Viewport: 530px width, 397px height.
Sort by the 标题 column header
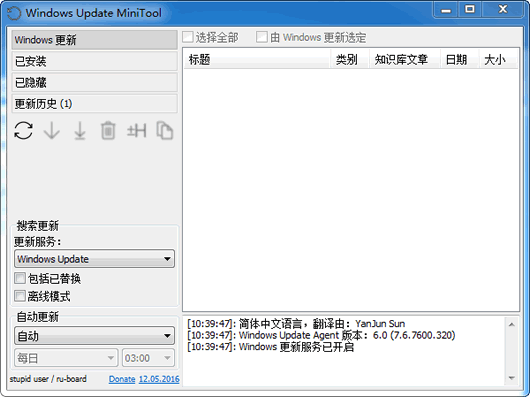coord(257,59)
